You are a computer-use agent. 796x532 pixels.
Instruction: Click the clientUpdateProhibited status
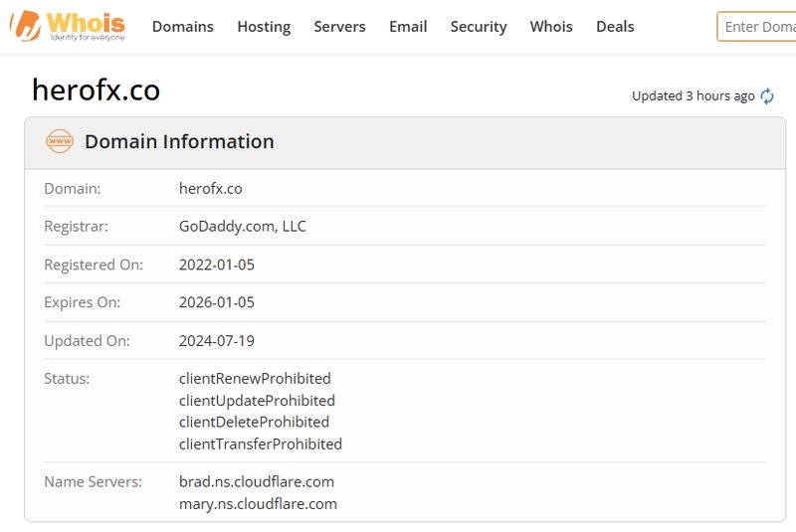(257, 401)
